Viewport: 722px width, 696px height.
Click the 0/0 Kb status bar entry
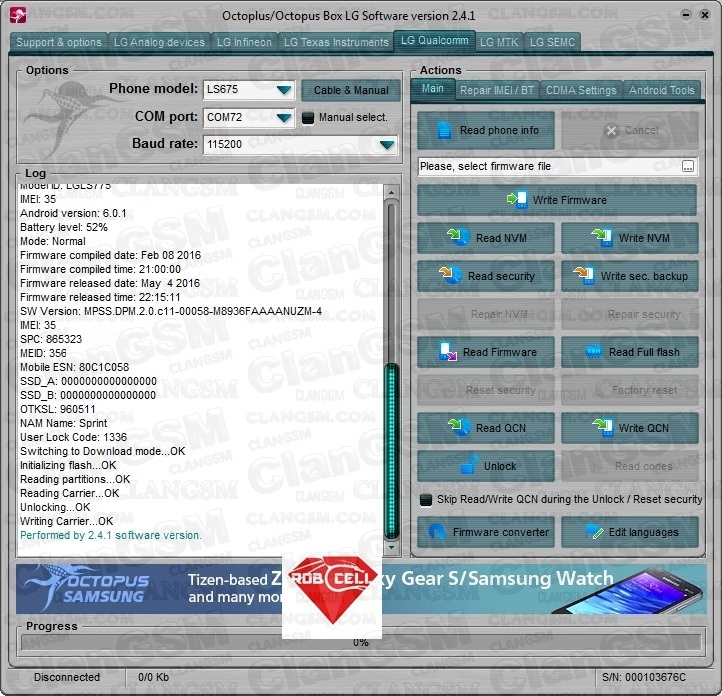click(153, 677)
